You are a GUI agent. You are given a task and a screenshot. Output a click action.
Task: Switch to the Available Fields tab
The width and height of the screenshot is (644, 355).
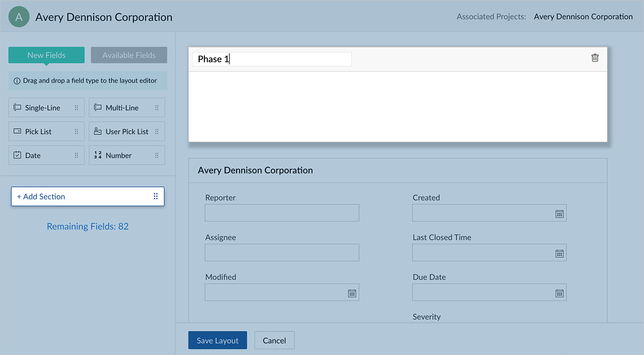click(129, 55)
